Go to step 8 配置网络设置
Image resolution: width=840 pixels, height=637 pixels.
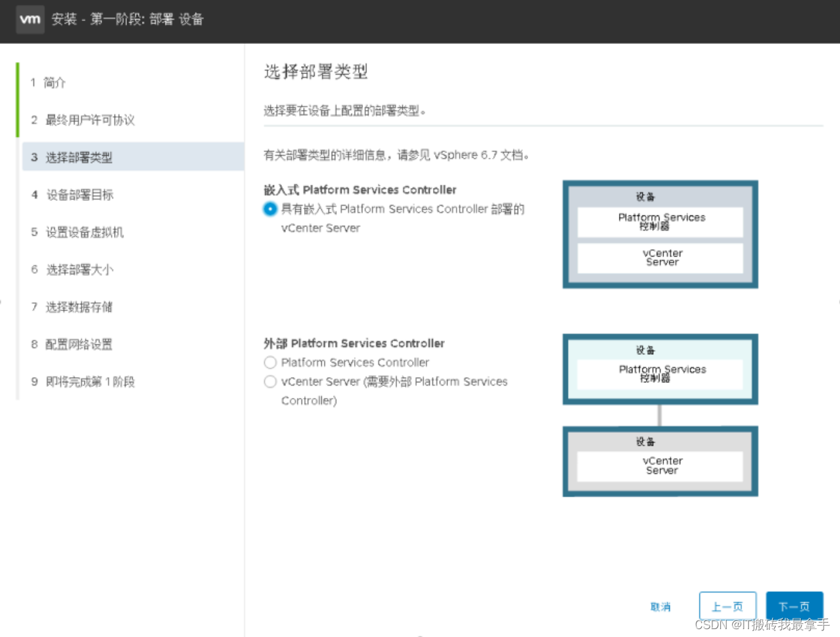(71, 344)
